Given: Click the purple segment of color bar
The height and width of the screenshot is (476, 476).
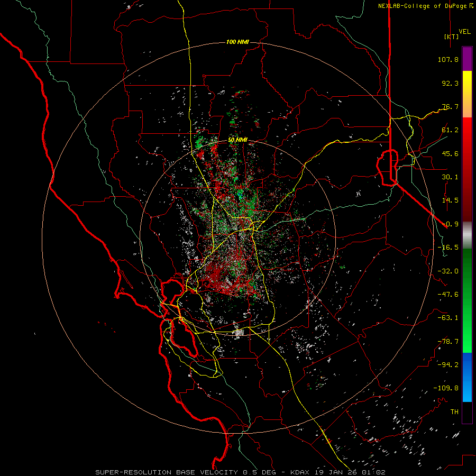Looking at the screenshot, I should pyautogui.click(x=467, y=59).
